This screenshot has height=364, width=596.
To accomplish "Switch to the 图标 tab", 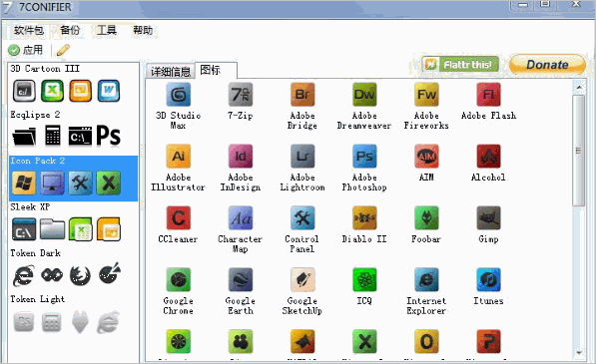I will coord(216,70).
